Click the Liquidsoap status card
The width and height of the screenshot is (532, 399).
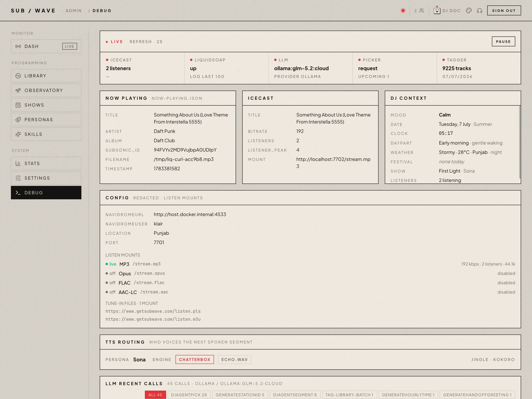coord(226,68)
